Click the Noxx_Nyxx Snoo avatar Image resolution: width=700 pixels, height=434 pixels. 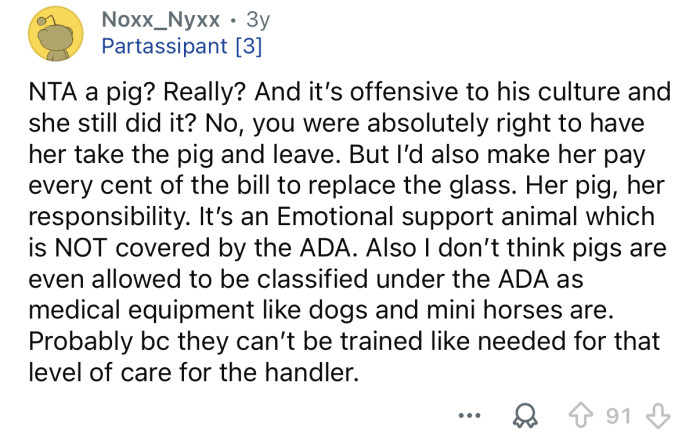[x=54, y=35]
